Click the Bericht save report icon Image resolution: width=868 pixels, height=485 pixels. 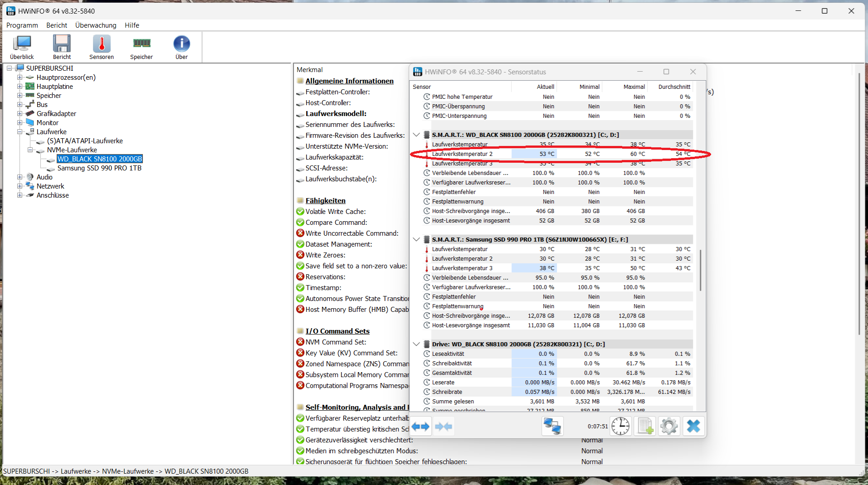62,47
